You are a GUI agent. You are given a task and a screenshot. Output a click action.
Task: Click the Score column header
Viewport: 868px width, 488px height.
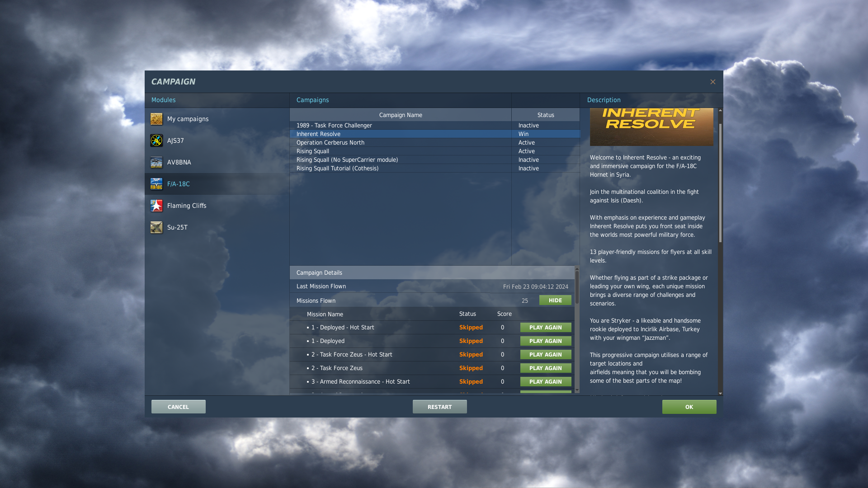coord(505,314)
